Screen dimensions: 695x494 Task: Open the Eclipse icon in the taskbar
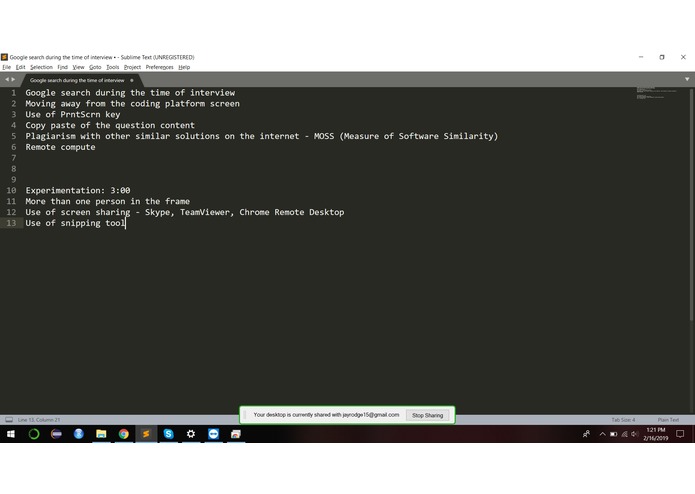[56, 434]
